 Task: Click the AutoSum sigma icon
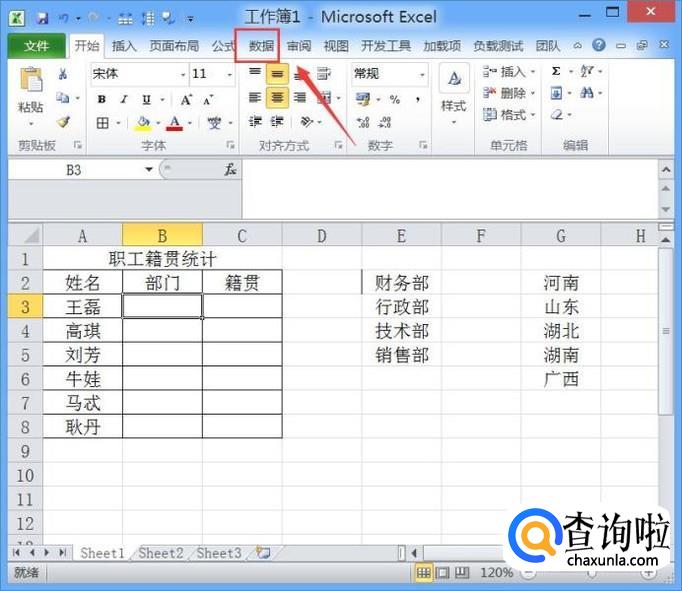click(556, 72)
